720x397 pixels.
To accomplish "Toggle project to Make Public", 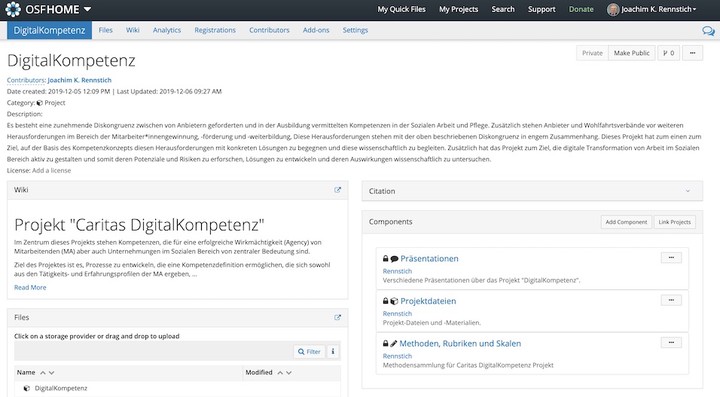I will pyautogui.click(x=631, y=53).
